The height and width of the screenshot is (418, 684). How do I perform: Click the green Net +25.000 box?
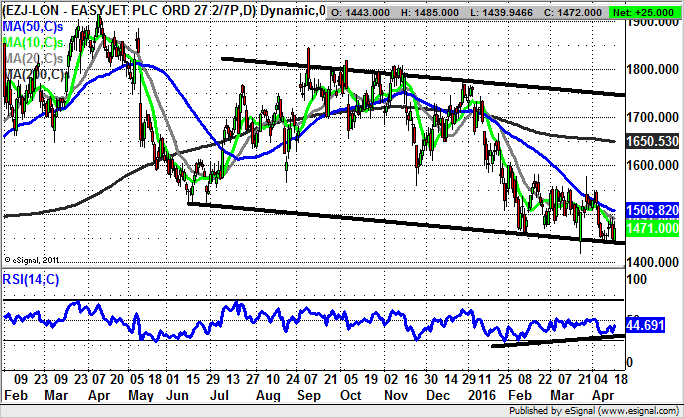(650, 10)
